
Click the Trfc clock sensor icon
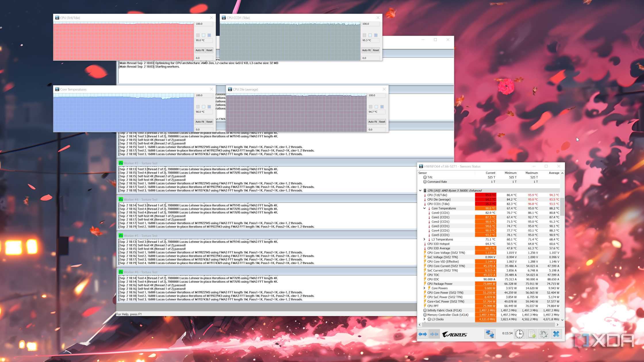(x=425, y=177)
